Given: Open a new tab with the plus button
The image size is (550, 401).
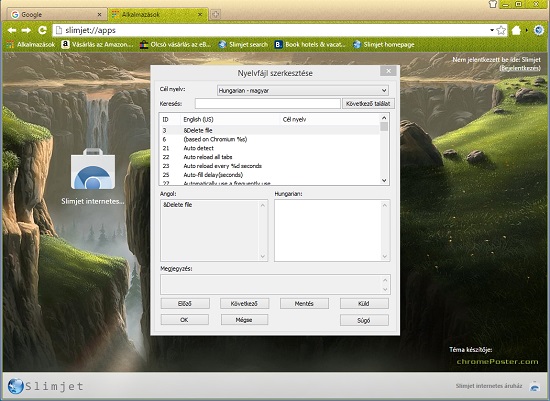Looking at the screenshot, I should click(215, 14).
